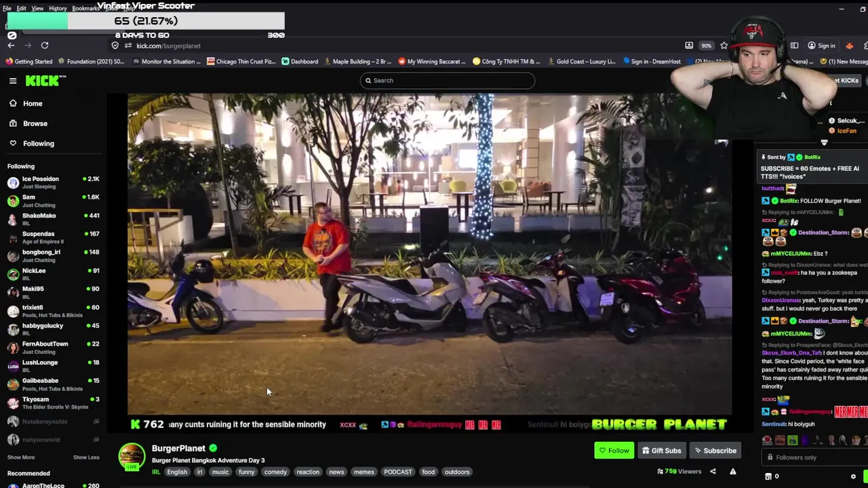Open NickLee channel in Following list
Image resolution: width=868 pixels, height=488 pixels.
tap(53, 274)
